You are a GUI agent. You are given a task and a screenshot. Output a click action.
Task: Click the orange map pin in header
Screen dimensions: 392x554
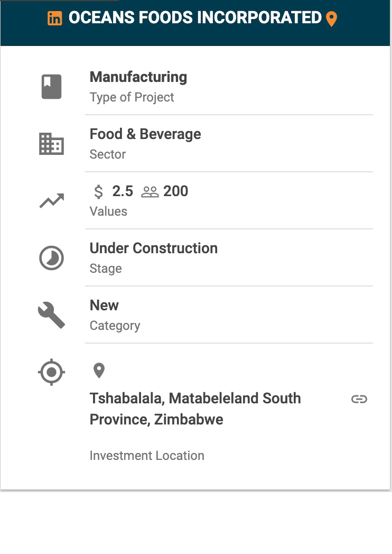pos(331,19)
